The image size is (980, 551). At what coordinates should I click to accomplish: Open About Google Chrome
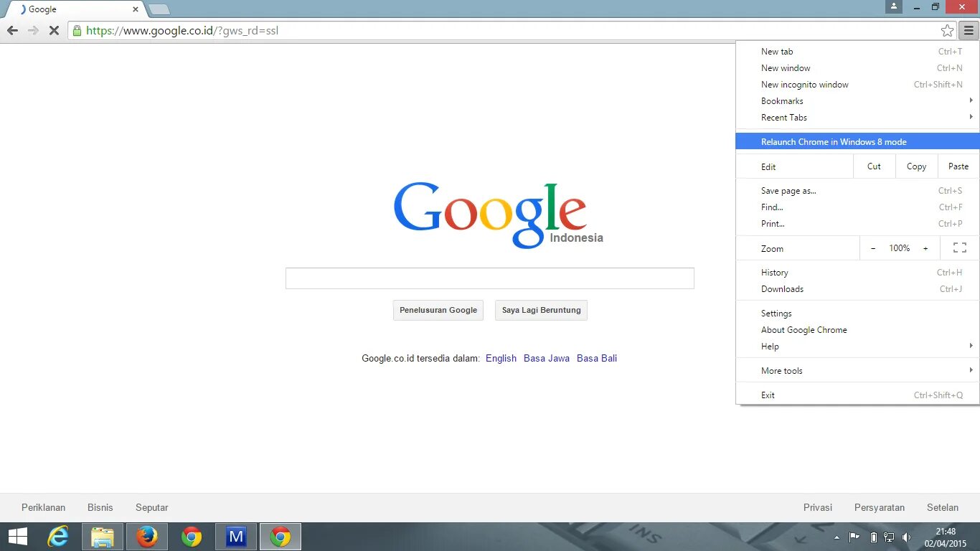(x=858, y=330)
